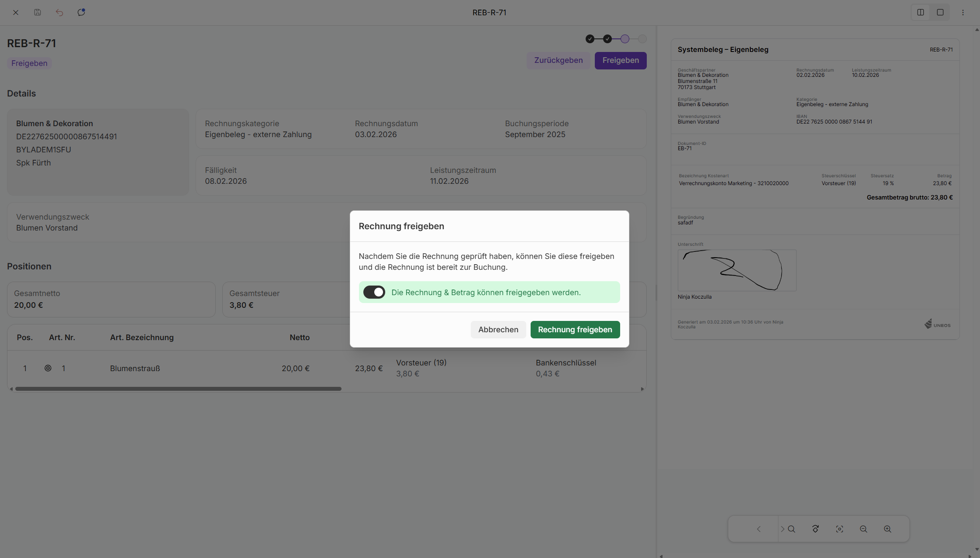Click the Rechnung freigeben confirm button

[575, 330]
